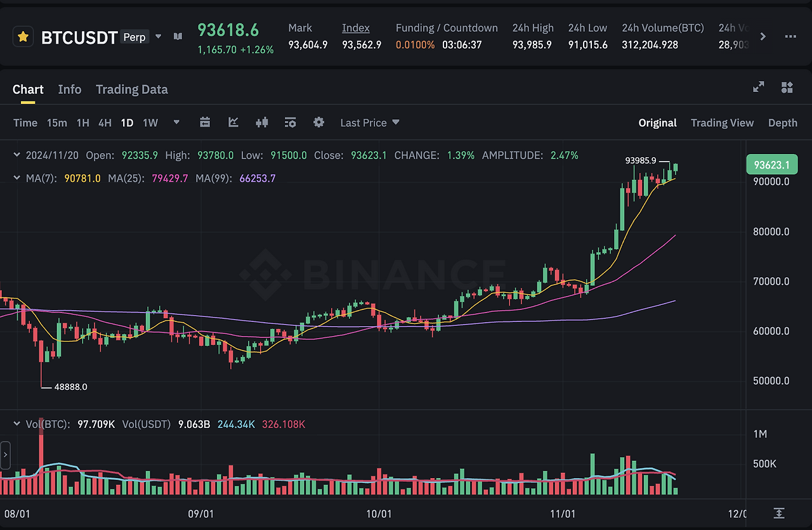
Task: Toggle BTCUSDT favorite star
Action: click(23, 36)
